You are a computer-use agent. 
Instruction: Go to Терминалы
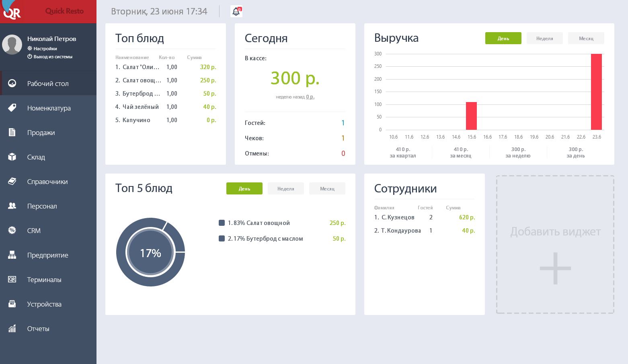(x=48, y=280)
